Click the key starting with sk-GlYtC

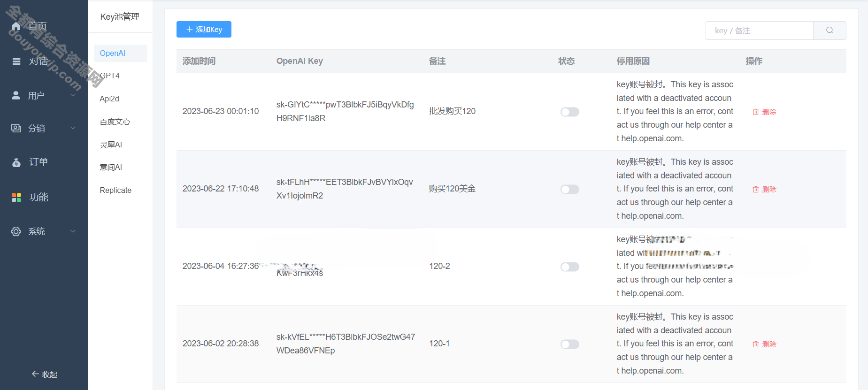click(345, 111)
